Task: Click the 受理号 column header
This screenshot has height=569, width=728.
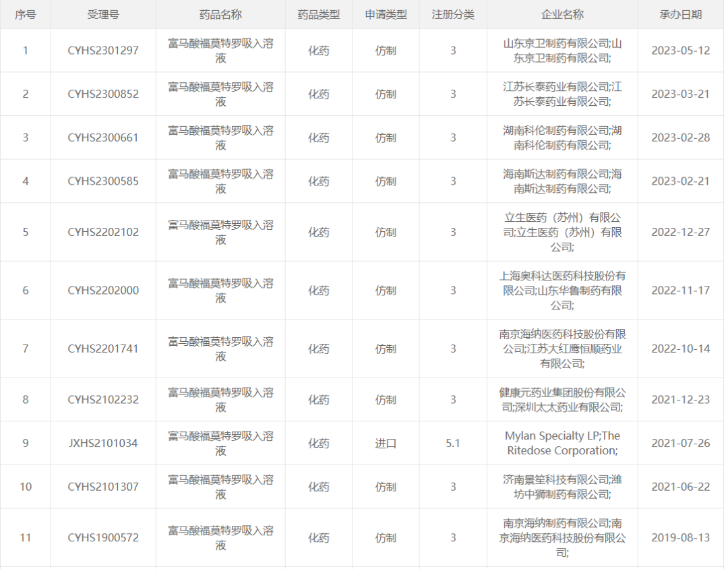Action: pos(103,15)
